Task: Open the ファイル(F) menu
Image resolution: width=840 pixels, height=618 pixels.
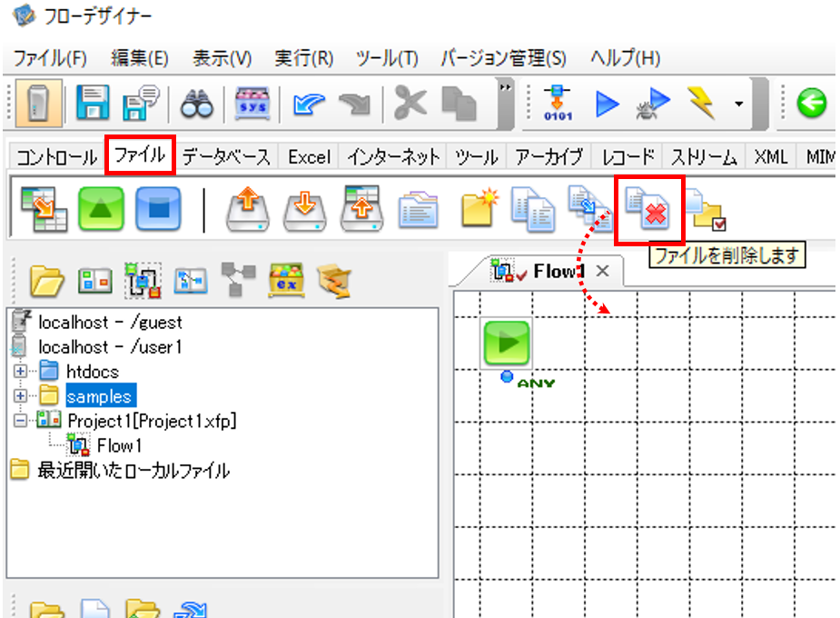Action: click(50, 58)
